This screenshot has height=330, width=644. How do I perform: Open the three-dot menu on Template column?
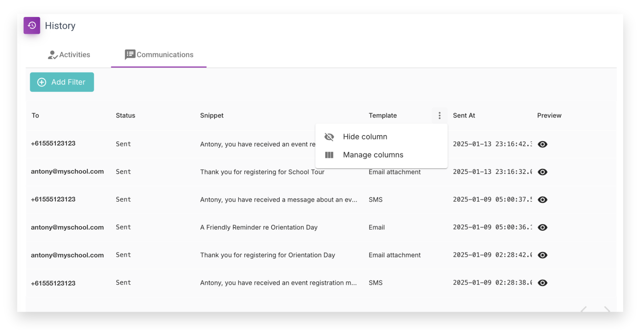coord(440,115)
